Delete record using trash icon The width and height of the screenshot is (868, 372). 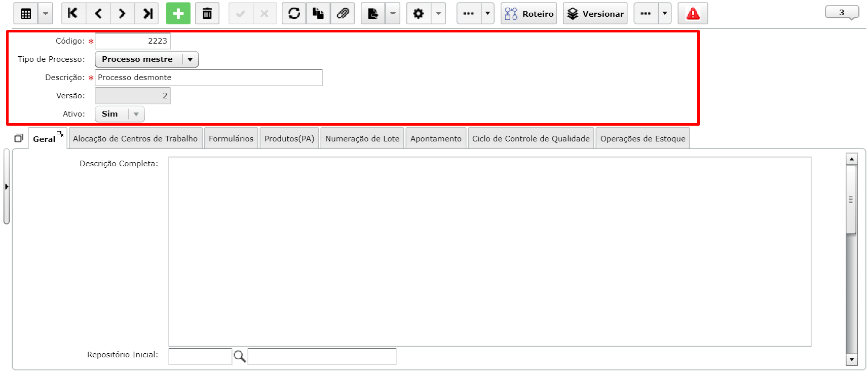pos(207,14)
